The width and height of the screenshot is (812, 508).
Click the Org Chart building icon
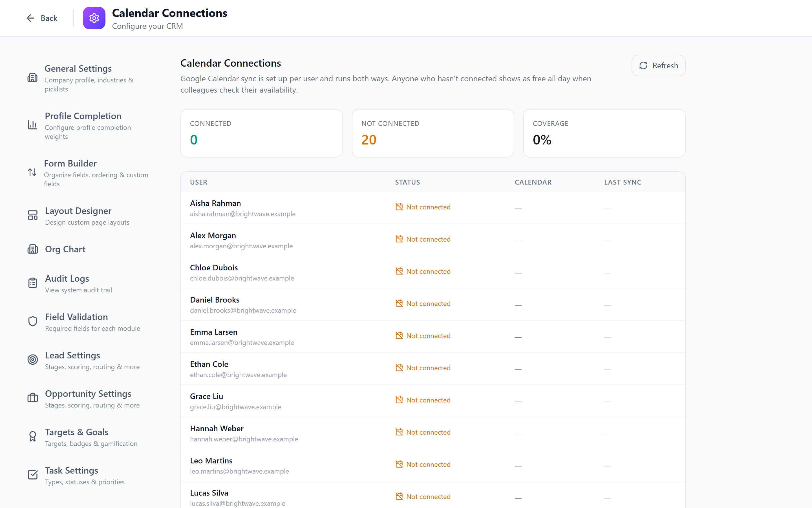(x=32, y=249)
